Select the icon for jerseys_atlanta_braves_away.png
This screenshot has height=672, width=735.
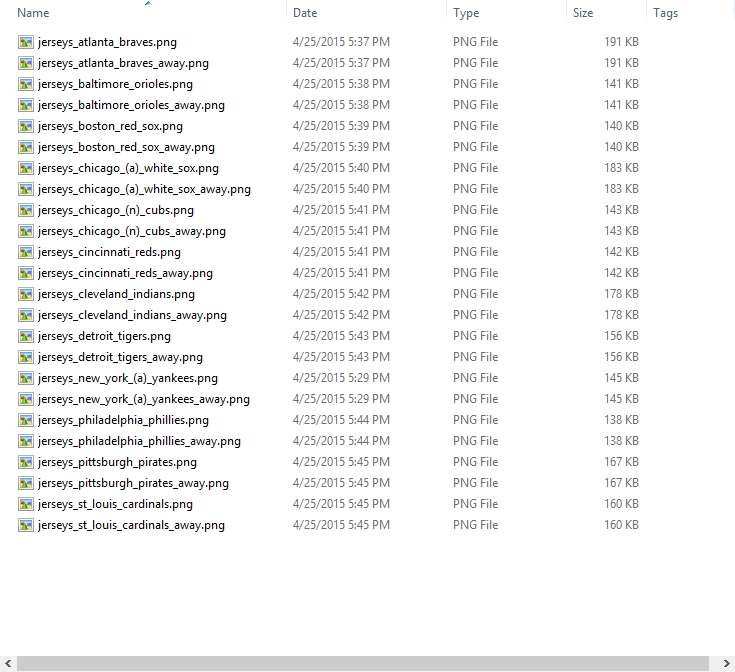(x=26, y=63)
